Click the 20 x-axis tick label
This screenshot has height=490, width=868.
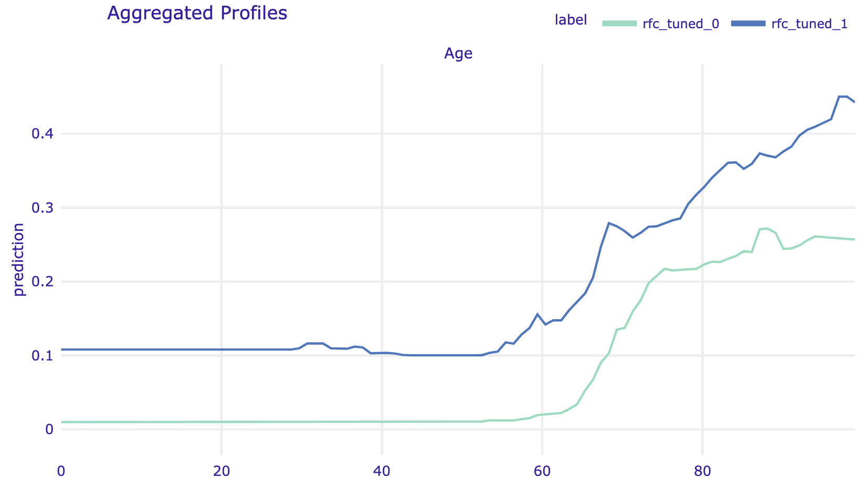222,470
